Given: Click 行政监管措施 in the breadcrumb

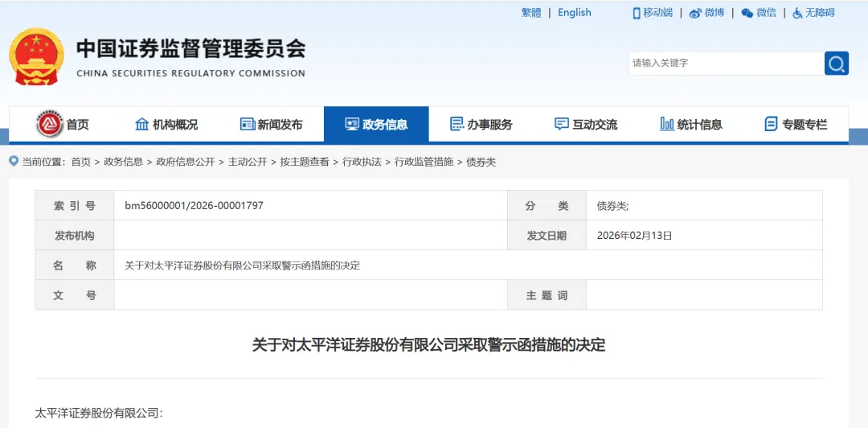Looking at the screenshot, I should point(424,162).
